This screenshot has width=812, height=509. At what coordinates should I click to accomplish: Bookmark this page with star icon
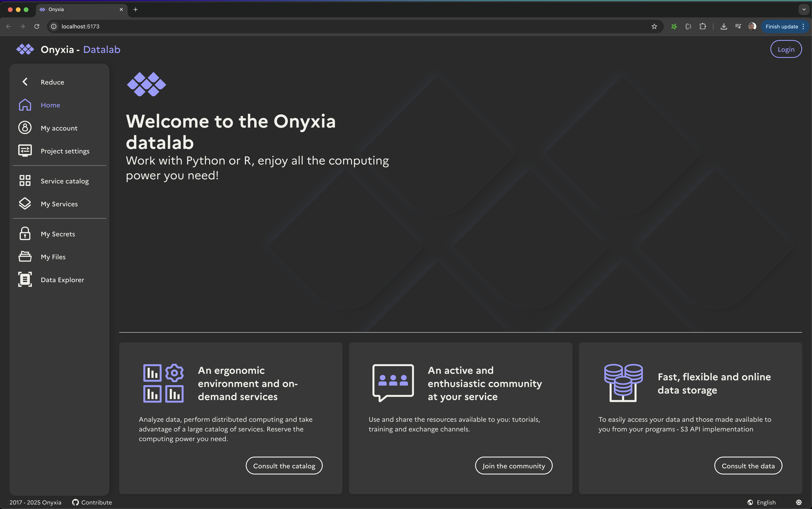point(654,27)
